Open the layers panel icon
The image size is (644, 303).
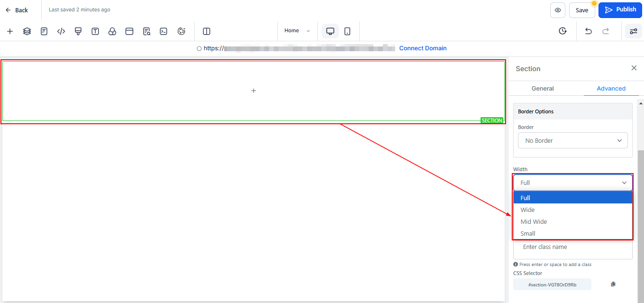27,31
